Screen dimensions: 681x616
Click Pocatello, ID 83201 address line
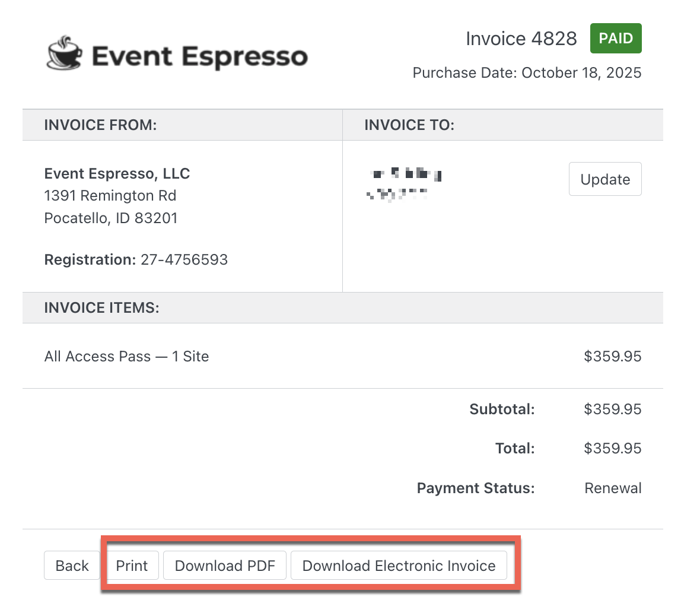click(111, 218)
